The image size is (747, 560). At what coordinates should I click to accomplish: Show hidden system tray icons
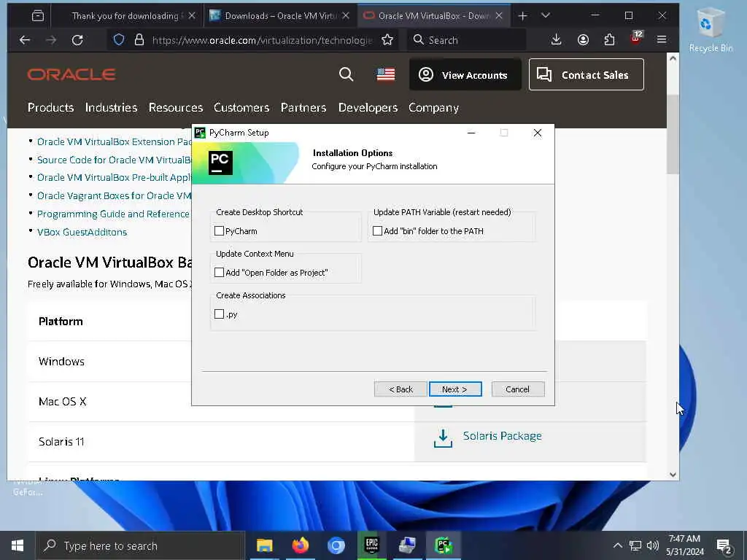pyautogui.click(x=617, y=545)
